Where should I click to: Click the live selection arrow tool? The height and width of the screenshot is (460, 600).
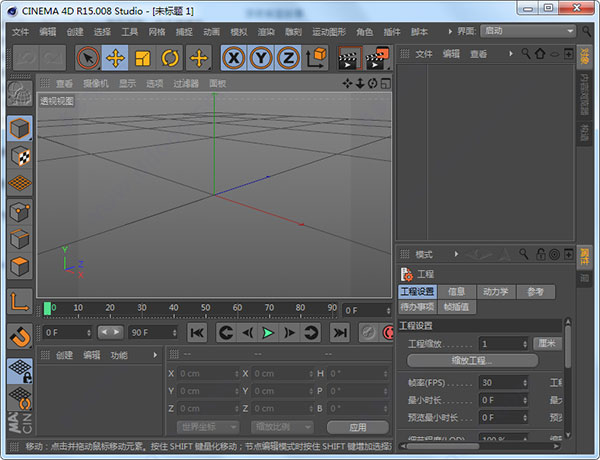coord(88,58)
